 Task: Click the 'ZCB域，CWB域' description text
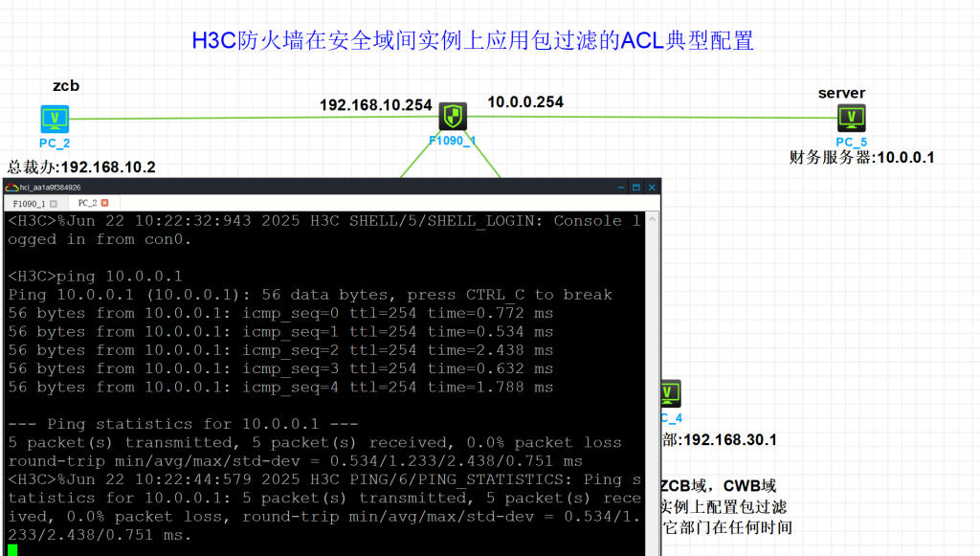click(719, 485)
